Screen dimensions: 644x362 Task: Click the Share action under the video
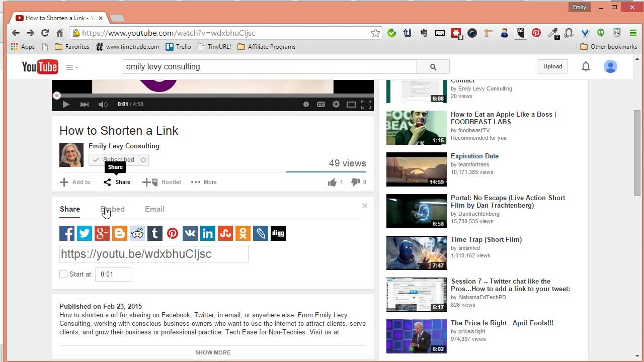click(x=117, y=182)
